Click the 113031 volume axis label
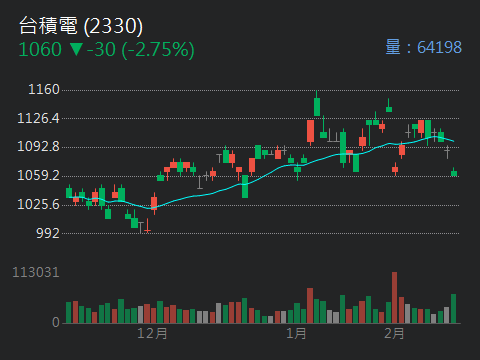Image resolution: width=480 pixels, height=360 pixels. pyautogui.click(x=36, y=272)
